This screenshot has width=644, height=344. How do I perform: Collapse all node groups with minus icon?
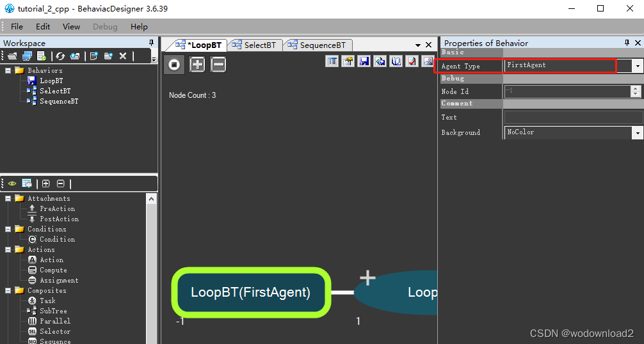click(60, 184)
